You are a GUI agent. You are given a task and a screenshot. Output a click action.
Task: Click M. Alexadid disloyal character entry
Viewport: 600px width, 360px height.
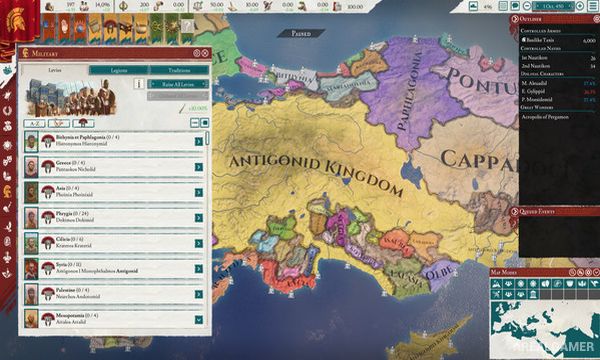[x=558, y=83]
